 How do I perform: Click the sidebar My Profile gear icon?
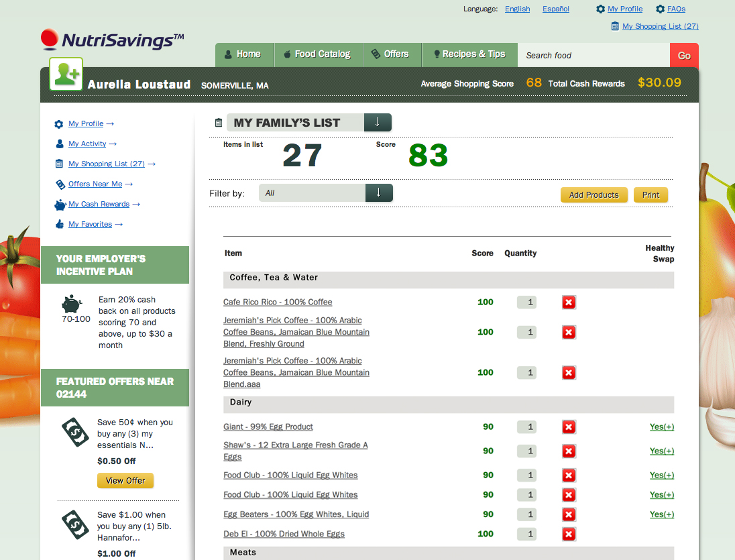tap(58, 124)
